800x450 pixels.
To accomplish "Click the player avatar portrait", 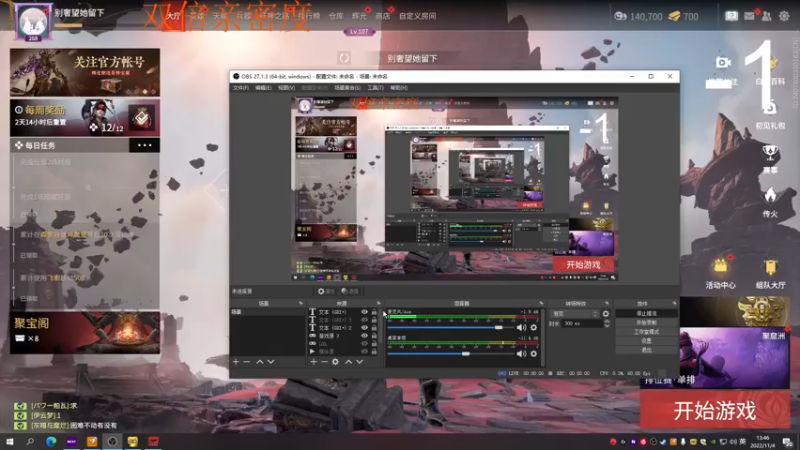I will tap(33, 21).
